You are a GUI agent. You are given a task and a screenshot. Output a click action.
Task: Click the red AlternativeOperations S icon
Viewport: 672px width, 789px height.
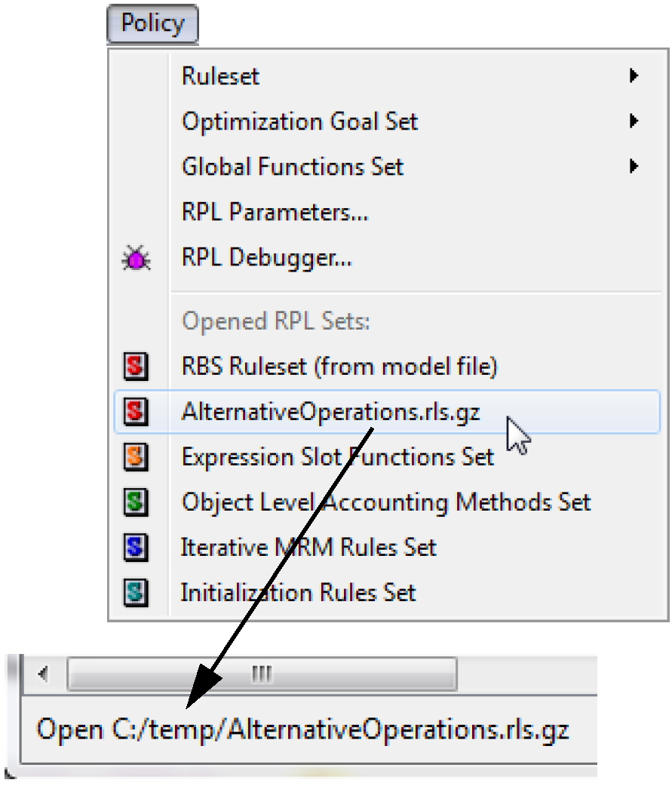[x=135, y=412]
